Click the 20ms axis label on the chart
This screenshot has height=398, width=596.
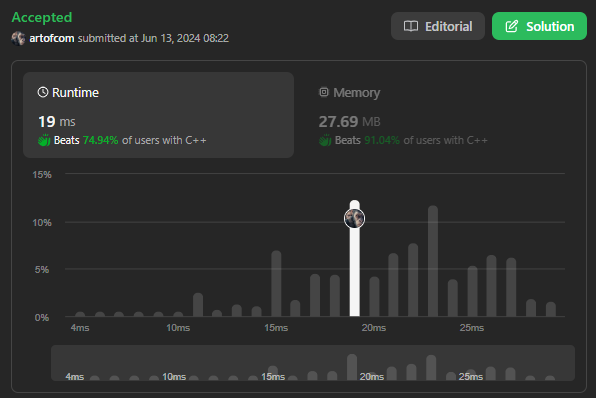click(x=374, y=328)
